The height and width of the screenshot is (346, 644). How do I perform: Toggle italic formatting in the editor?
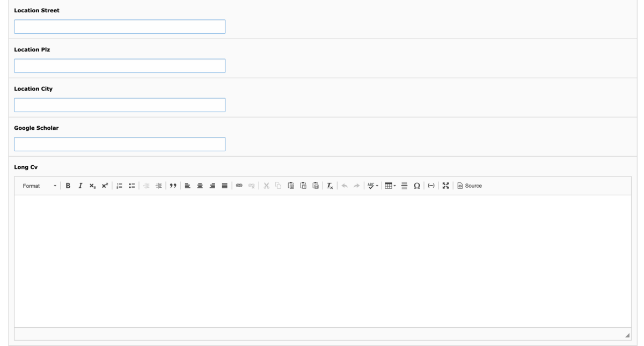click(80, 186)
